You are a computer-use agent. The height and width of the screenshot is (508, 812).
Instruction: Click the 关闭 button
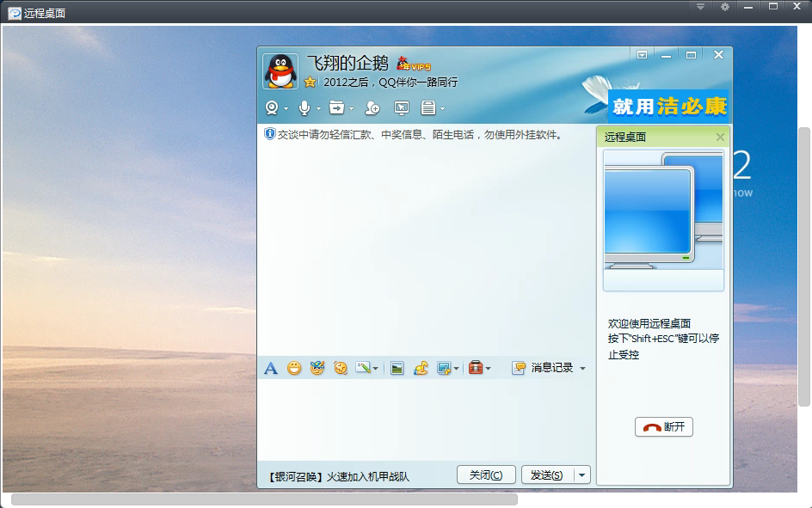click(x=485, y=474)
